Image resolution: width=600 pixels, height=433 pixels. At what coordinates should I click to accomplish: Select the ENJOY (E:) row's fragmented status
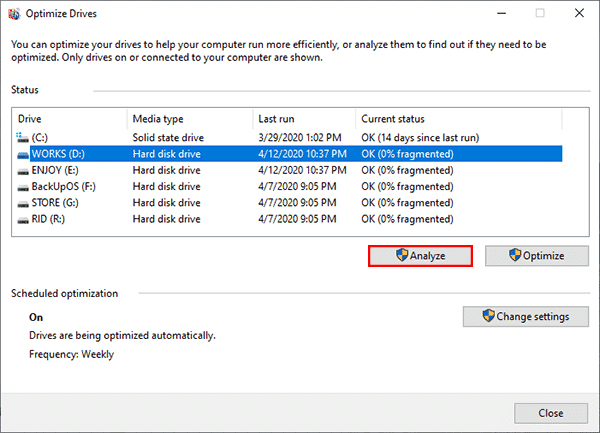coord(407,171)
